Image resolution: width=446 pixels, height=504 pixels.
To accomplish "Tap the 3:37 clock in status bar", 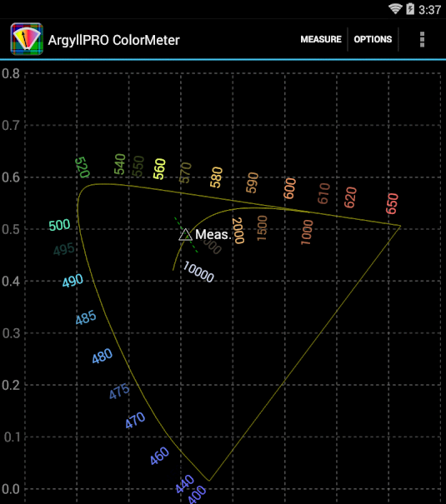I will coord(429,10).
